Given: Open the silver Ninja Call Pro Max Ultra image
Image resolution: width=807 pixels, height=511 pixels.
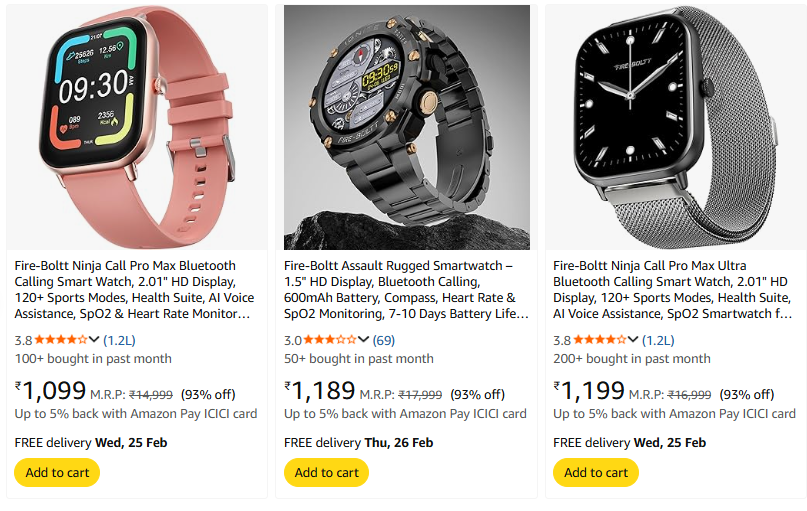Looking at the screenshot, I should tap(675, 127).
